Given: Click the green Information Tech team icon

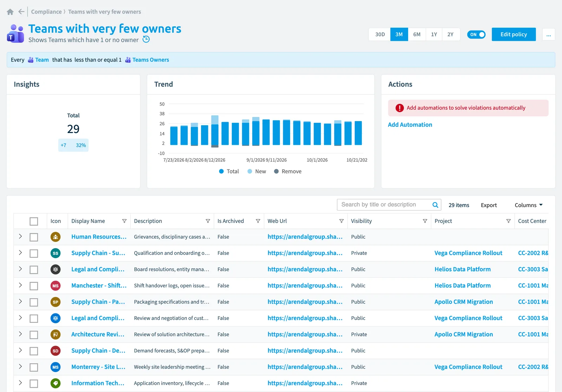Looking at the screenshot, I should click(x=55, y=383).
